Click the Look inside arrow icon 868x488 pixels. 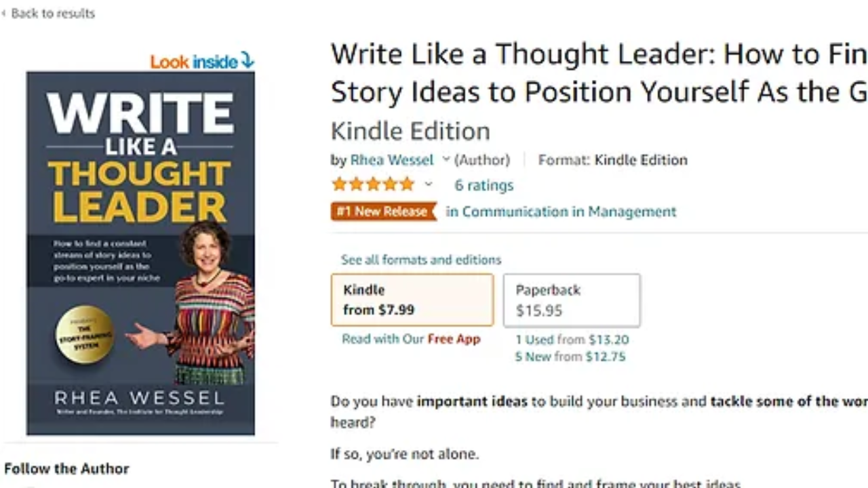[x=248, y=61]
